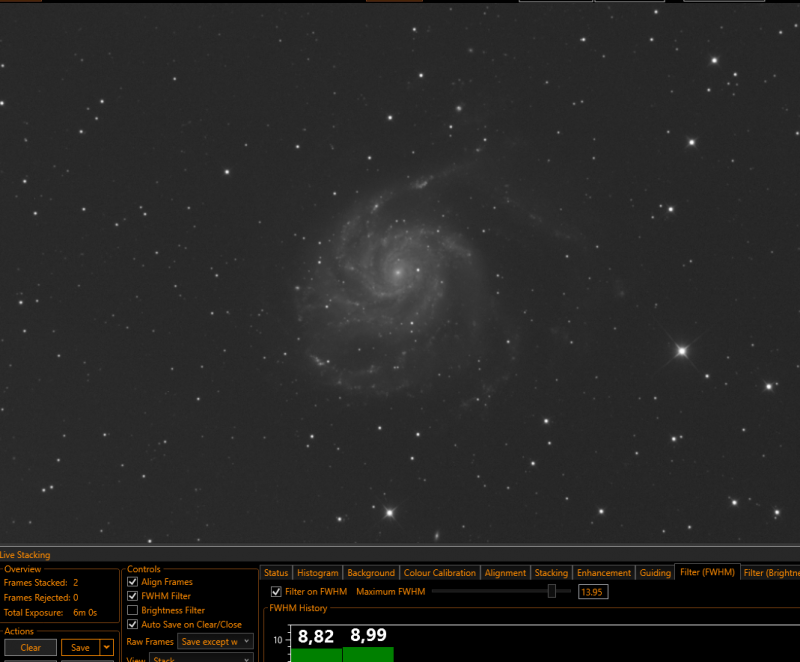Show the Guiding tab
The width and height of the screenshot is (800, 662).
pyautogui.click(x=655, y=573)
